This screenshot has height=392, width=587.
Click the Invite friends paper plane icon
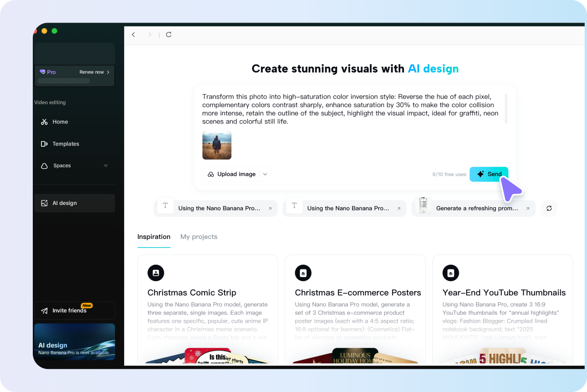tap(44, 311)
